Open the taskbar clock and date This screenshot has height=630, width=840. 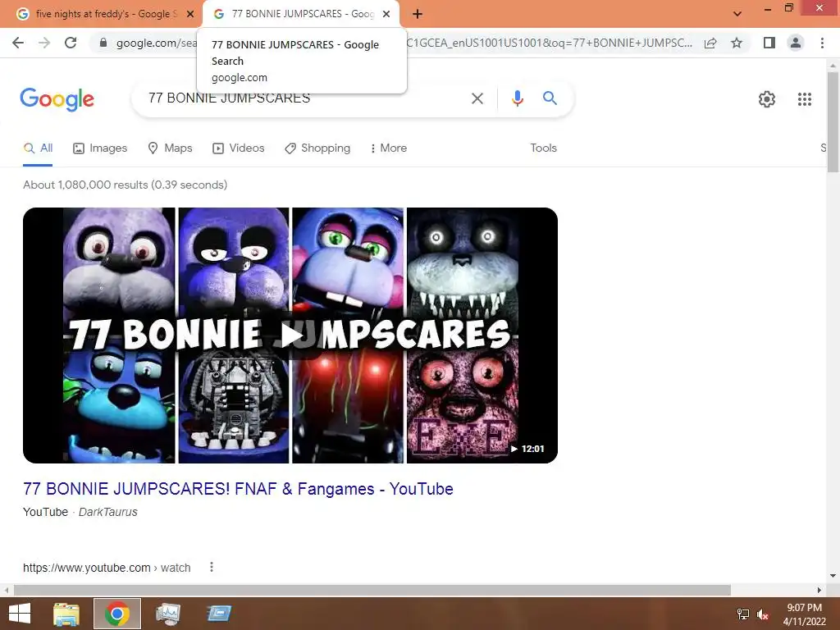804,614
